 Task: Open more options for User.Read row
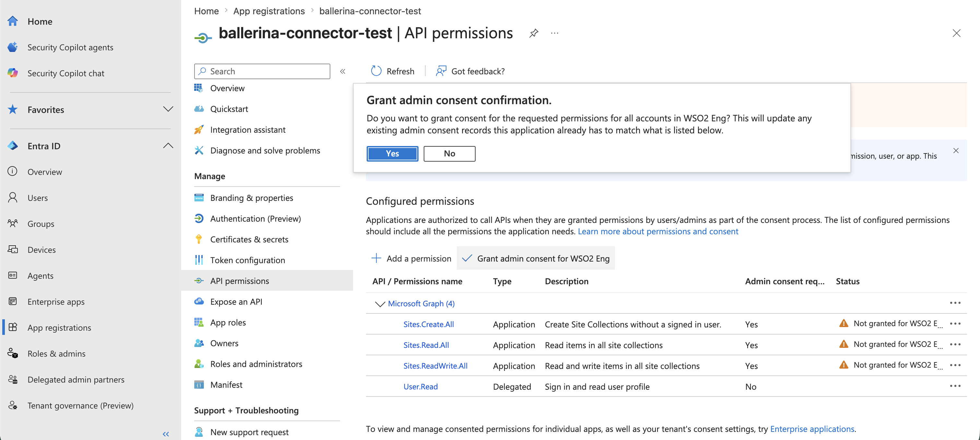pyautogui.click(x=955, y=386)
